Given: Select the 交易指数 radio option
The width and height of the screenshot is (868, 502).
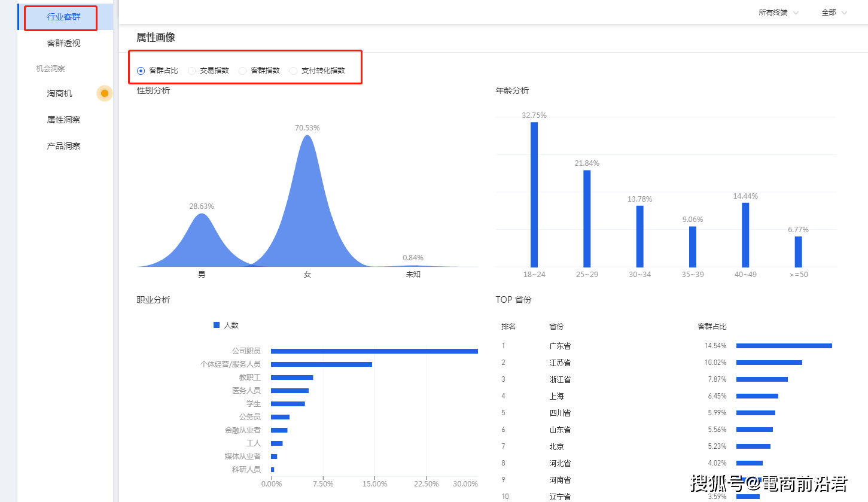Looking at the screenshot, I should (x=192, y=71).
